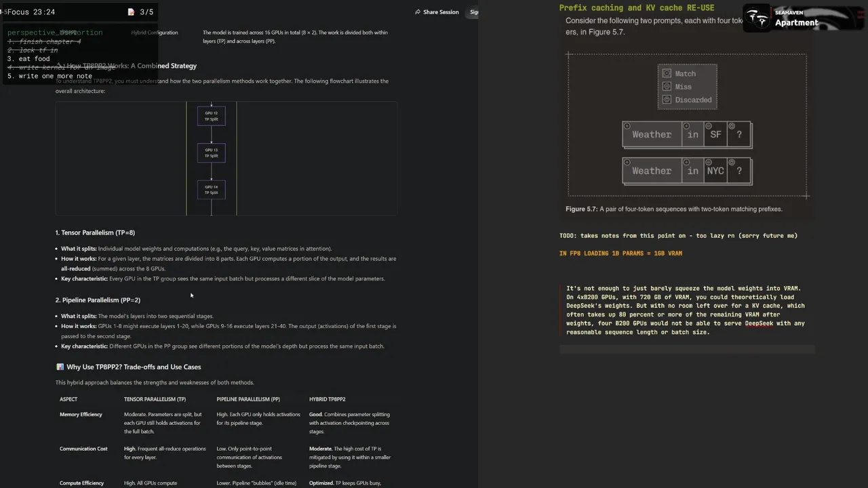
Task: Click 'IN FP8 LOADING 1B PARAMS = 1GB VRAM' note
Action: click(x=620, y=253)
